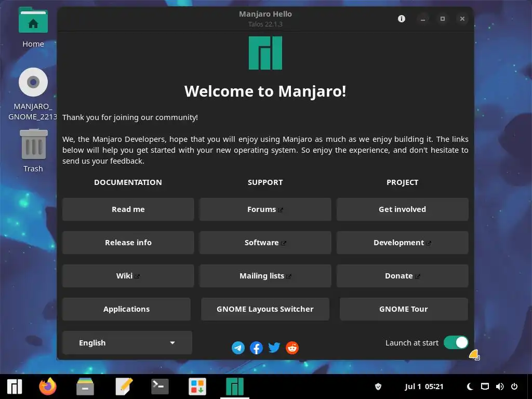
Task: Open the Forums link button
Action: pos(265,209)
